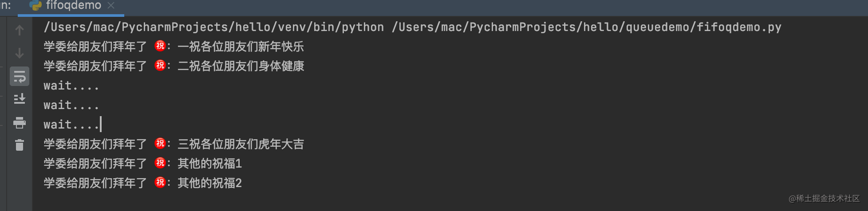Click the red 祝 emoji before 其他的祝福1
Image resolution: width=868 pixels, height=211 pixels.
tap(160, 163)
